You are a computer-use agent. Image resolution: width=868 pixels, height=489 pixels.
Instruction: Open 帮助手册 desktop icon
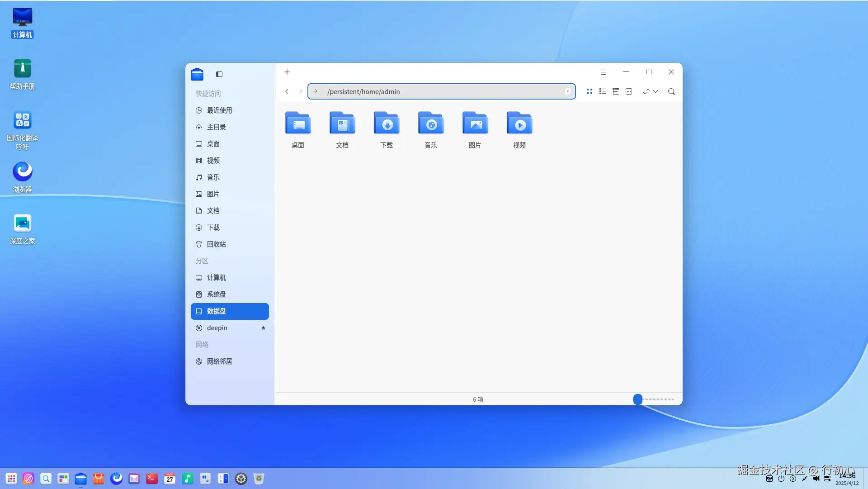(x=23, y=75)
